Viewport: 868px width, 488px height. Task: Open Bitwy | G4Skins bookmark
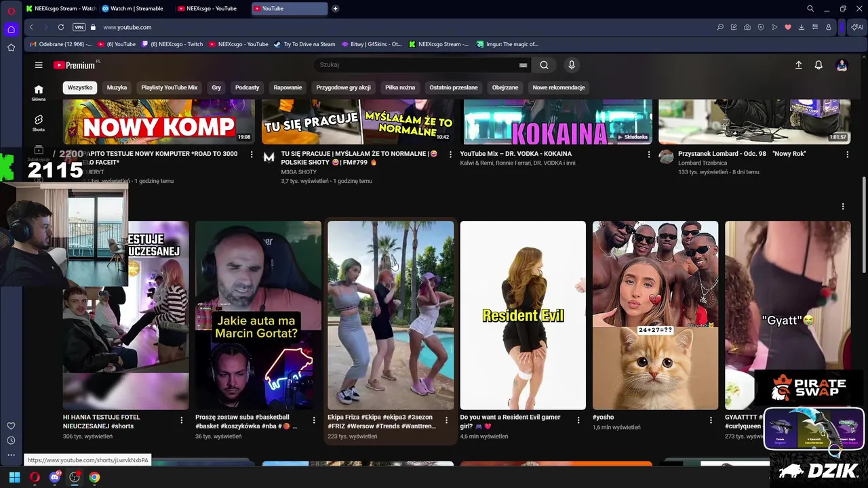(x=371, y=44)
